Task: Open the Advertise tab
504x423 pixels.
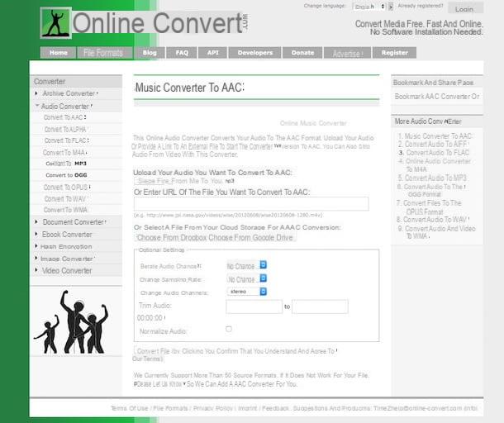Action: point(348,53)
